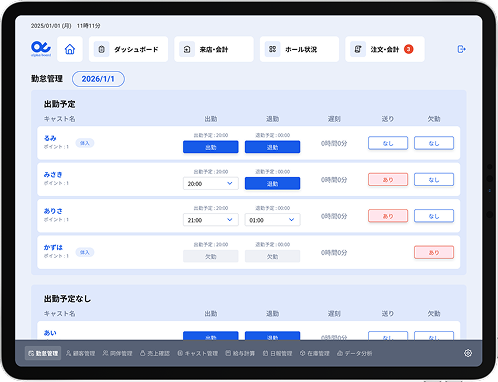498x382 pixels.
Task: Open the 2026/1/1 date picker
Action: pyautogui.click(x=98, y=79)
